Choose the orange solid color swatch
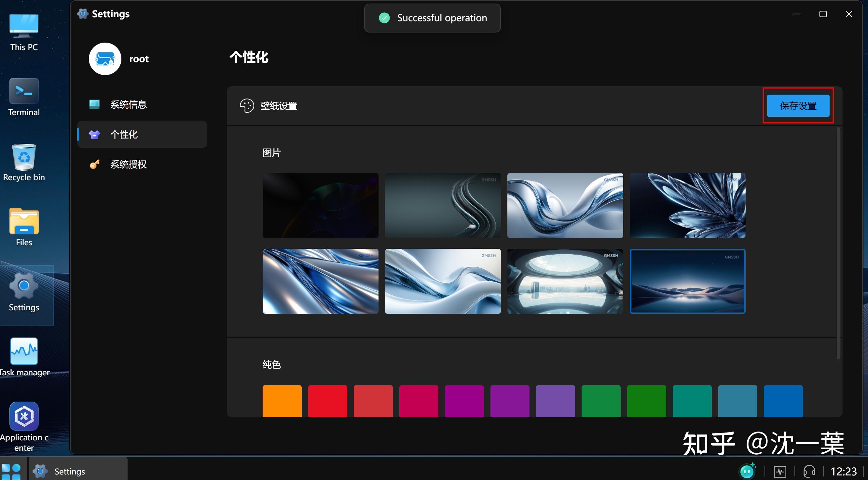The image size is (868, 480). (282, 401)
